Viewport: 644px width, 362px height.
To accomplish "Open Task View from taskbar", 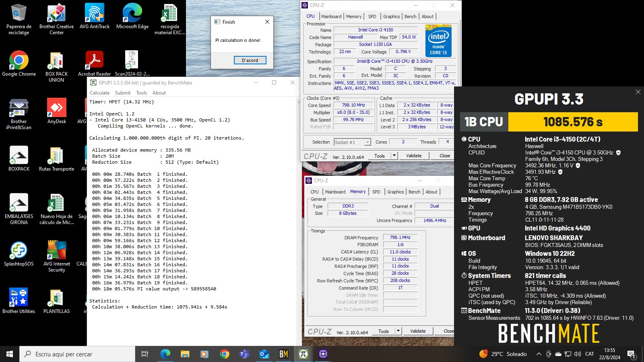I will pos(145,354).
